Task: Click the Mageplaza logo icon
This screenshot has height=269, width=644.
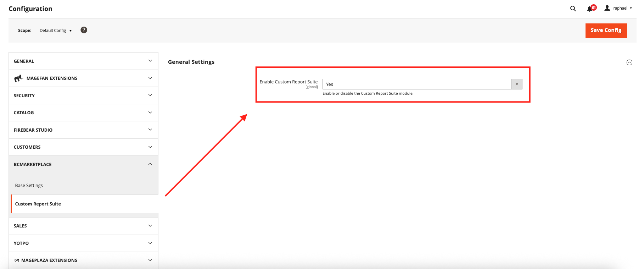Action: [17, 260]
